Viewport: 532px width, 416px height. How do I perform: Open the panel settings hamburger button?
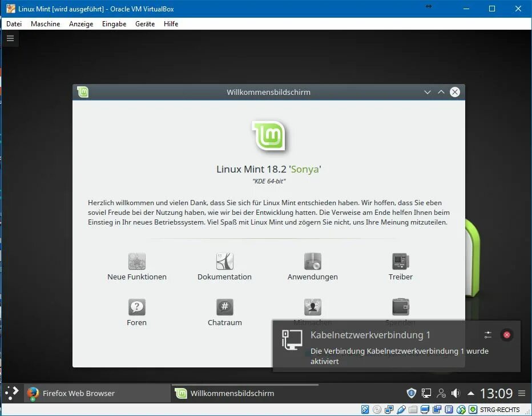522,393
